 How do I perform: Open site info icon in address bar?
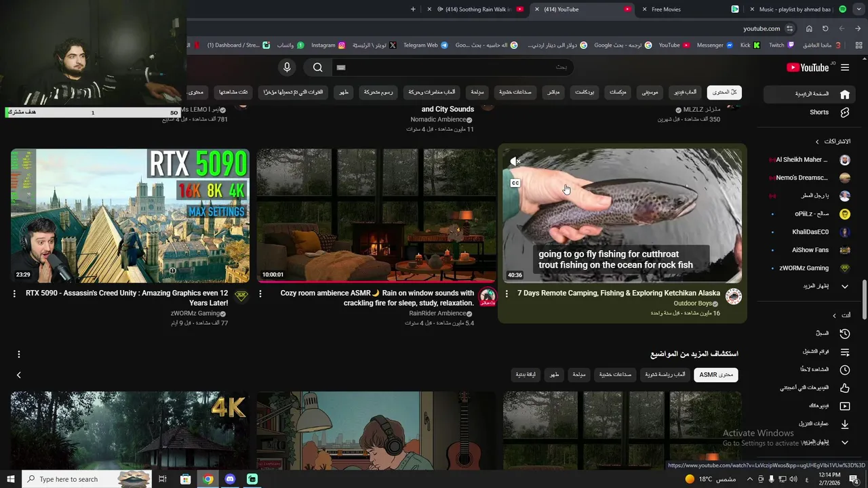[790, 28]
